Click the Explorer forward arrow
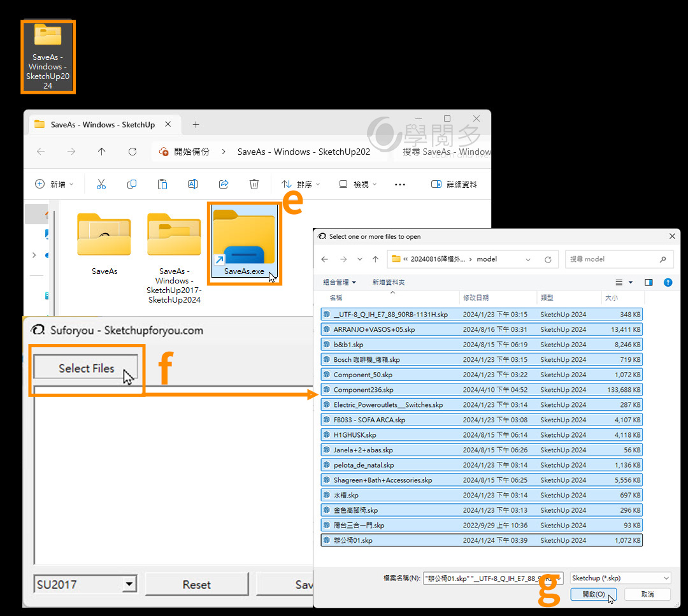This screenshot has width=688, height=616. pyautogui.click(x=71, y=152)
